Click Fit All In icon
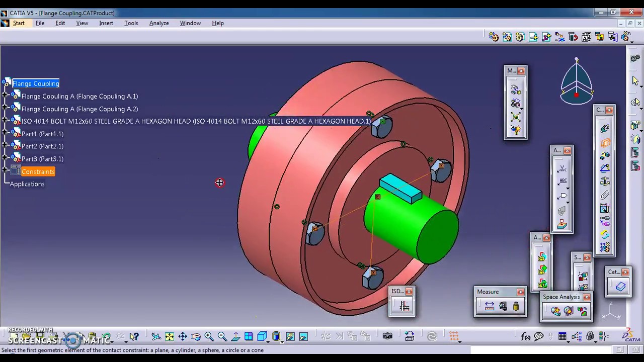The height and width of the screenshot is (362, 644). tap(170, 337)
